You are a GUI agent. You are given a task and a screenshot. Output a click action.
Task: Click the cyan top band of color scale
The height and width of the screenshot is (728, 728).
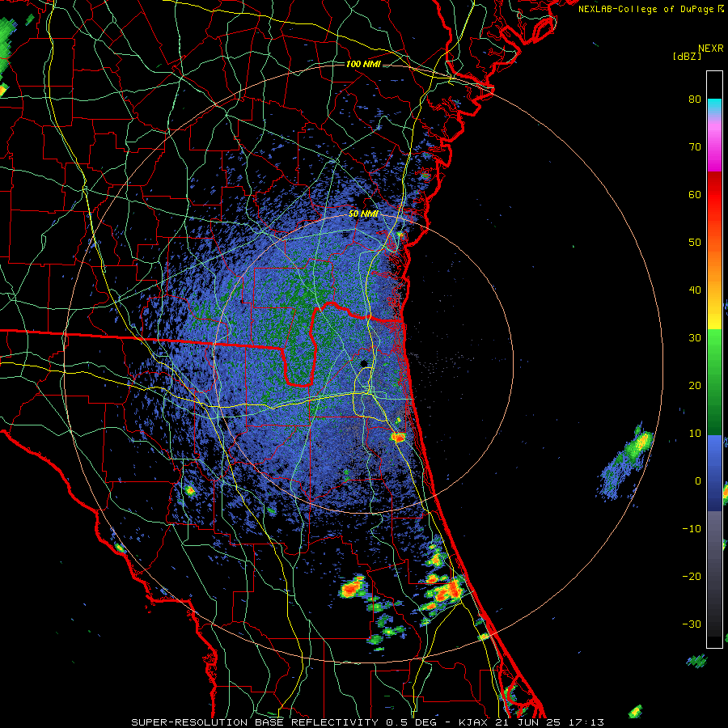pos(714,108)
